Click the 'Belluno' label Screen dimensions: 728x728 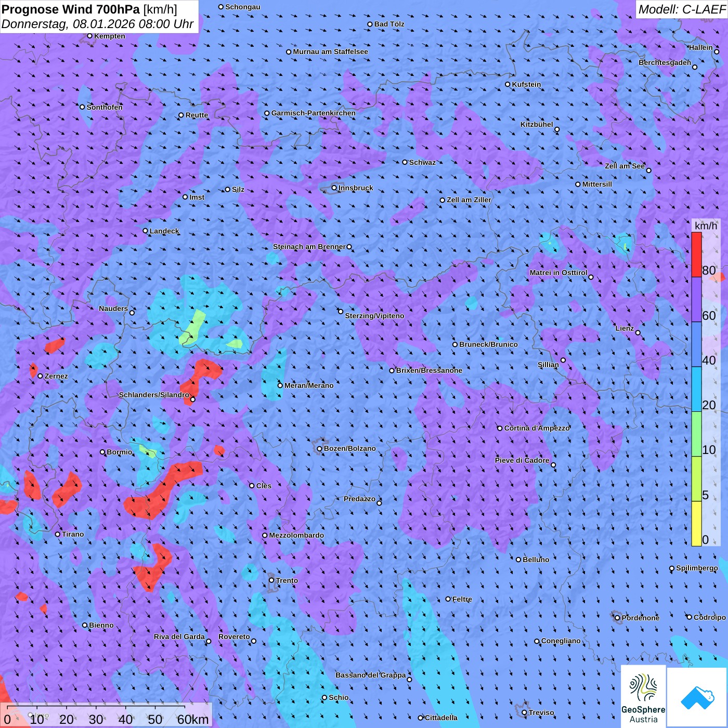coord(536,560)
